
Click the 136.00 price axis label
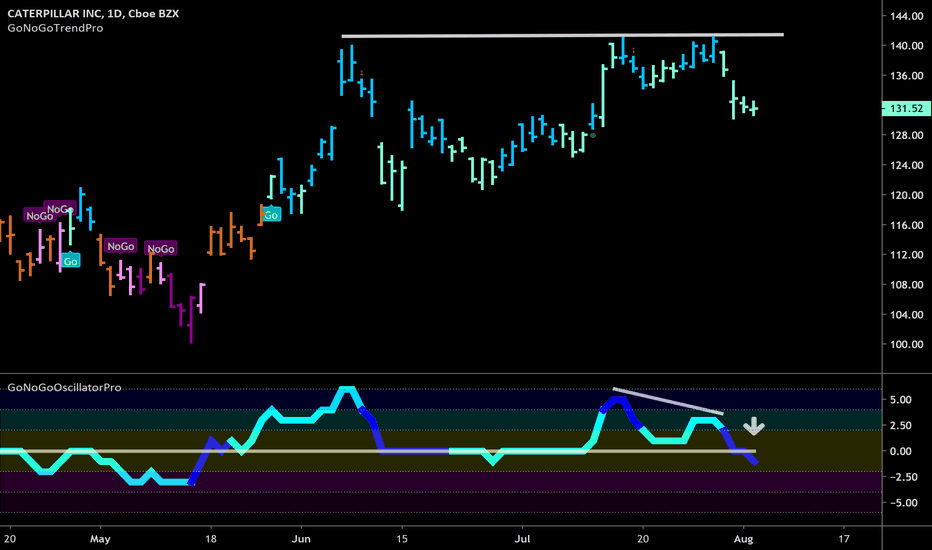click(906, 76)
